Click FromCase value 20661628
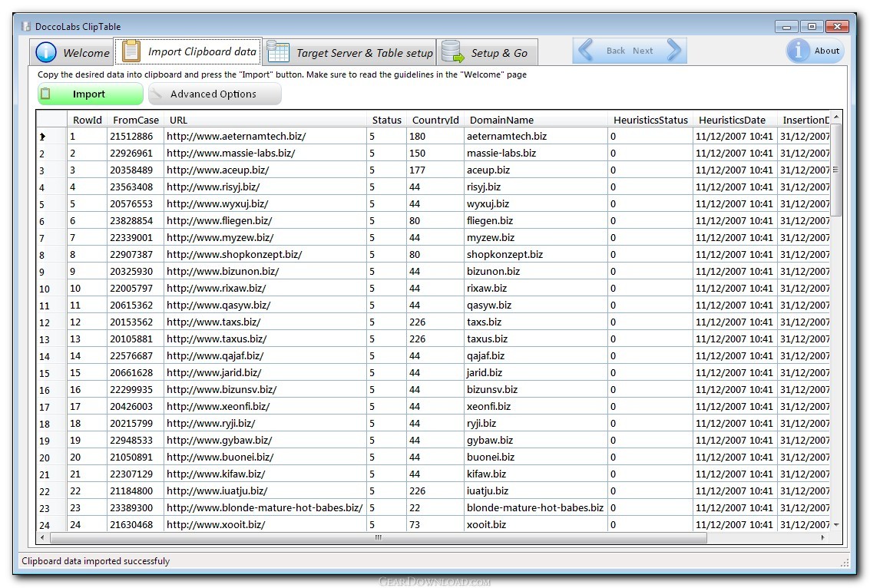This screenshot has height=588, width=870. point(135,373)
